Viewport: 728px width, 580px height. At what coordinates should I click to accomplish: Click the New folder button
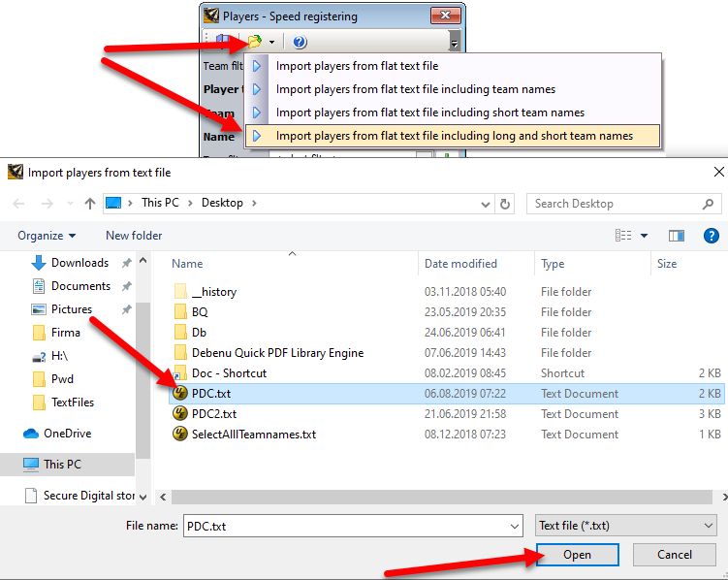pyautogui.click(x=134, y=236)
